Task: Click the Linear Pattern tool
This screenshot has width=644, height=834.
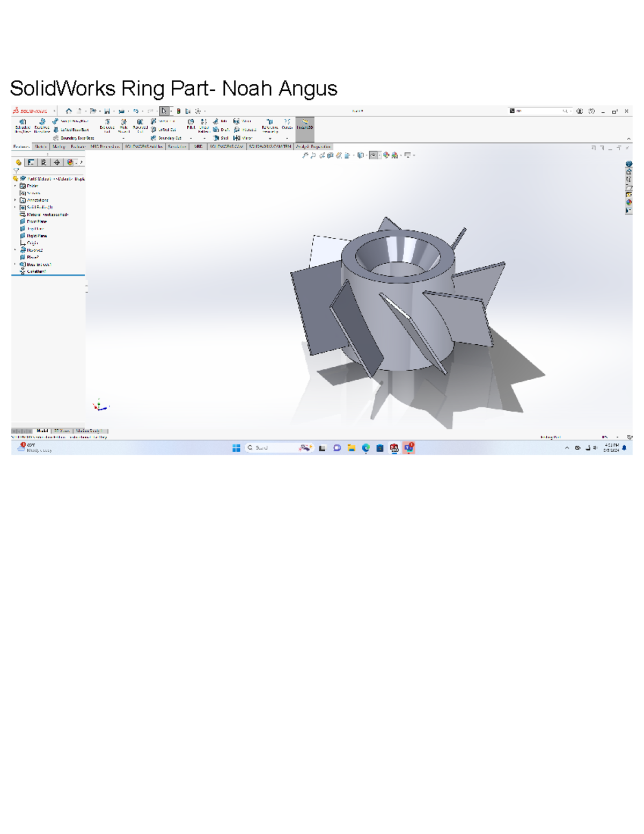Action: point(204,125)
